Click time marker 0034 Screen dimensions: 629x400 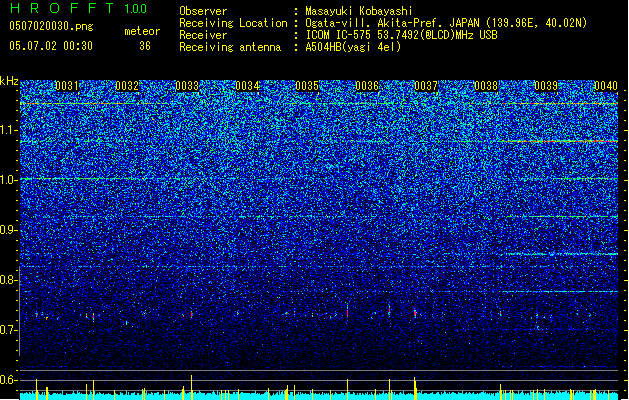tap(247, 86)
